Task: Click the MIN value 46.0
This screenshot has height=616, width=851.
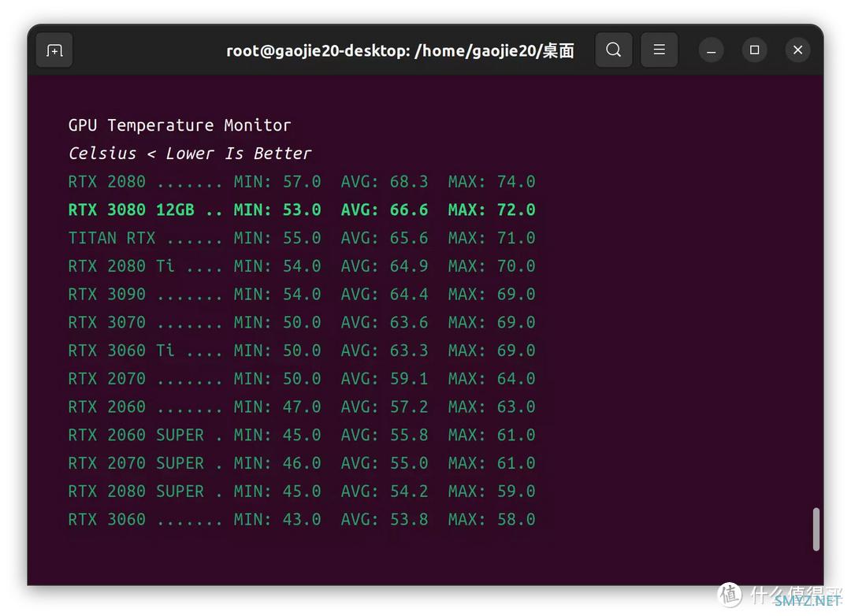Action: pyautogui.click(x=302, y=464)
